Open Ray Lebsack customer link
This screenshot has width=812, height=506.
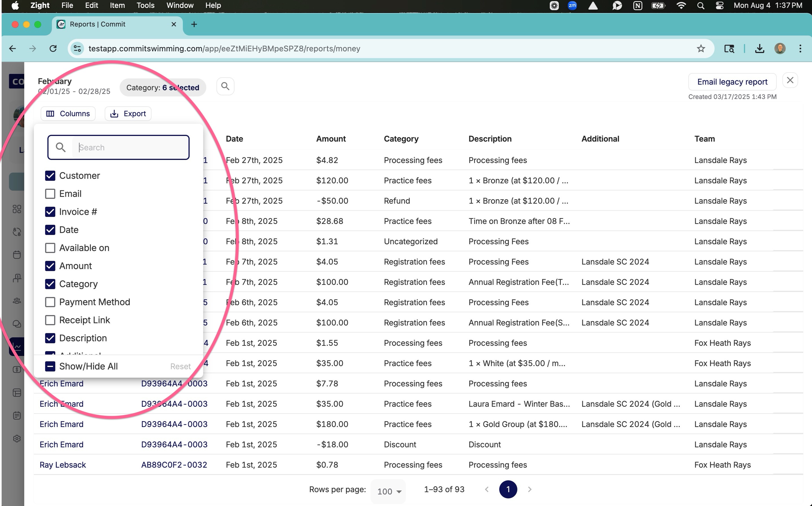point(63,465)
